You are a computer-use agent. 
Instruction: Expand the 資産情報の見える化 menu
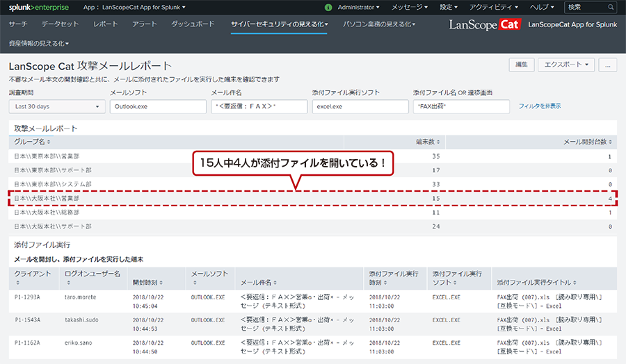[39, 44]
